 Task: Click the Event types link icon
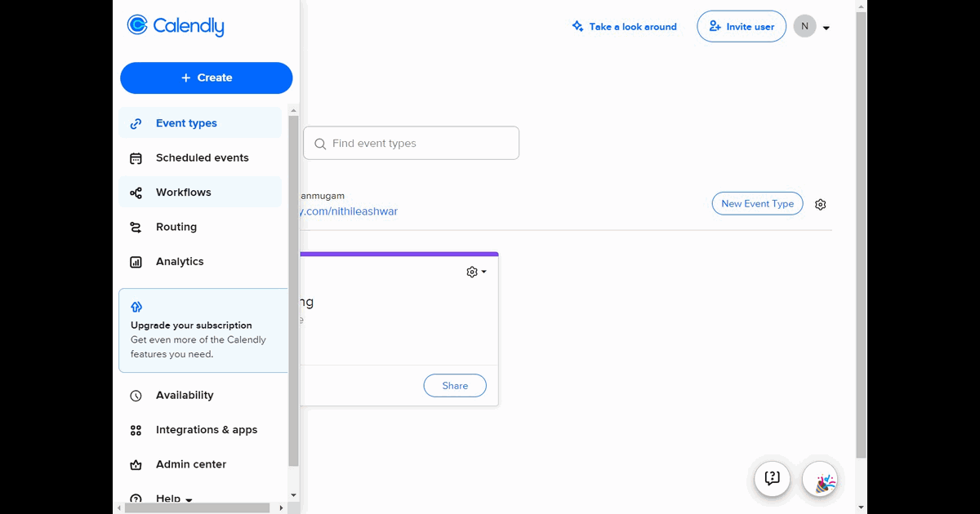point(136,123)
